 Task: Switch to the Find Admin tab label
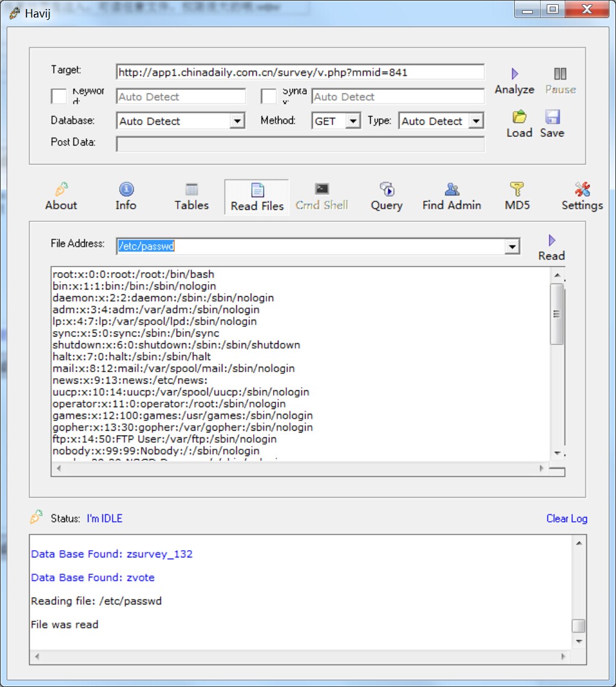[452, 205]
